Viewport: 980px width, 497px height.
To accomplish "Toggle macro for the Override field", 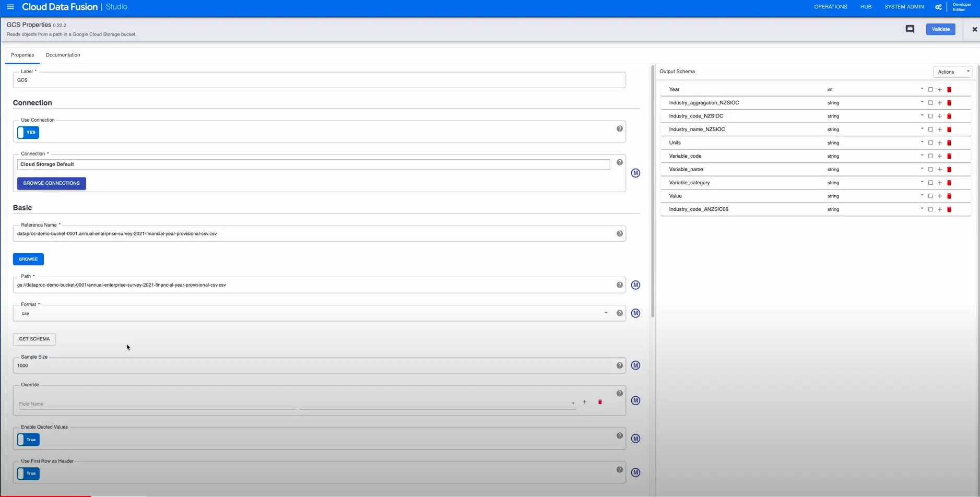I will click(x=635, y=400).
